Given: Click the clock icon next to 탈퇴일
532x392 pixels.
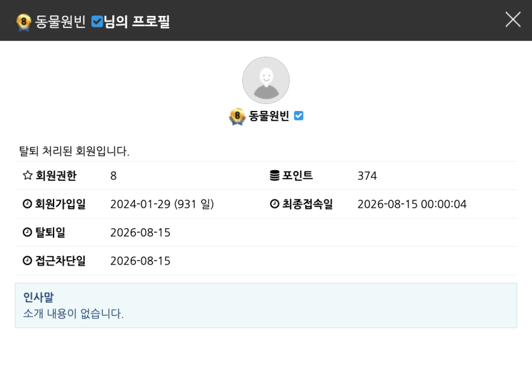Looking at the screenshot, I should click(x=27, y=232).
